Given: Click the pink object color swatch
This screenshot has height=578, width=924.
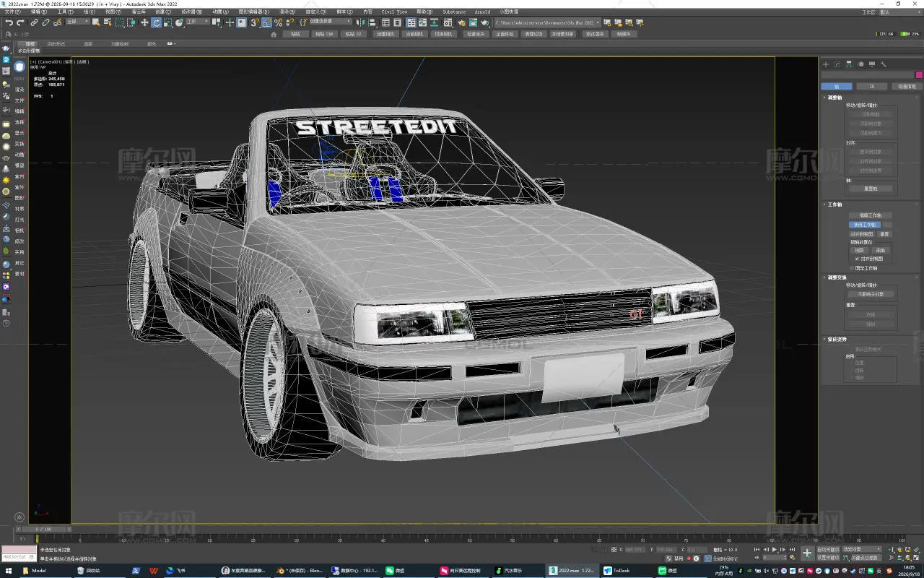Looking at the screenshot, I should tap(919, 75).
